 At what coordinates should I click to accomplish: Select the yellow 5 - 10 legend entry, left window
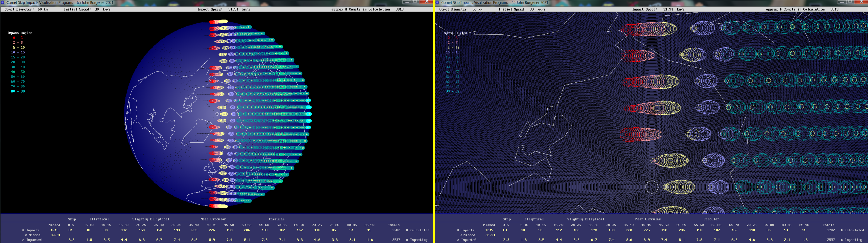click(x=19, y=48)
